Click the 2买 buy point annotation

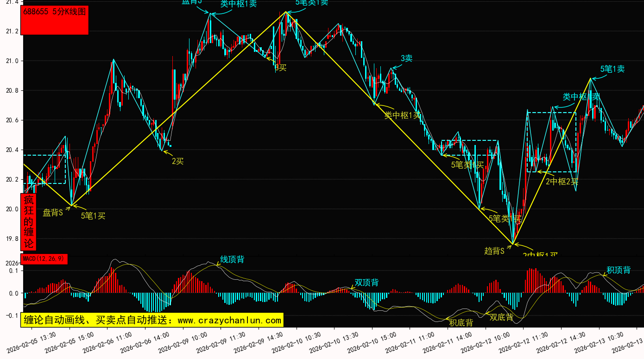tap(178, 161)
